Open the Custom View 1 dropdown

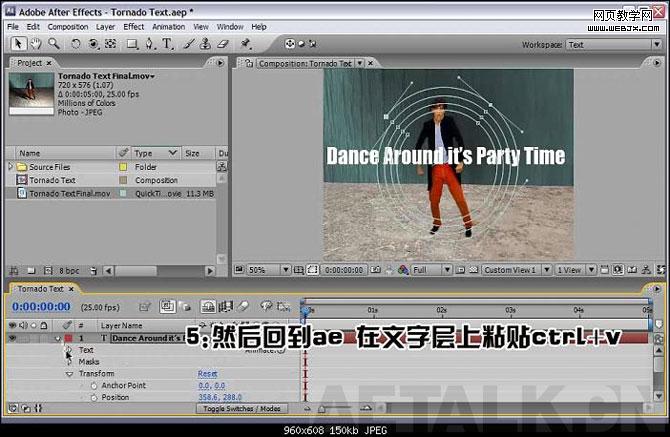(x=517, y=270)
